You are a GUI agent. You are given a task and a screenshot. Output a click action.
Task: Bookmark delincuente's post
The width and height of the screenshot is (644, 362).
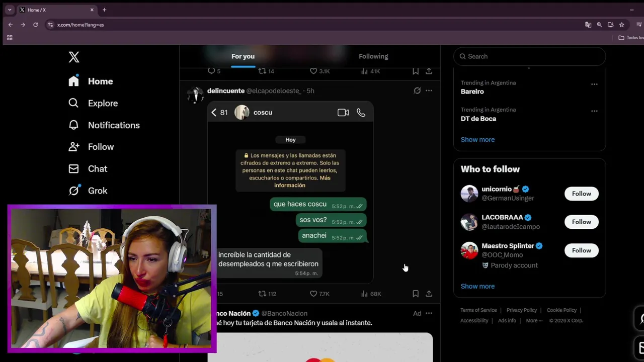point(416,294)
